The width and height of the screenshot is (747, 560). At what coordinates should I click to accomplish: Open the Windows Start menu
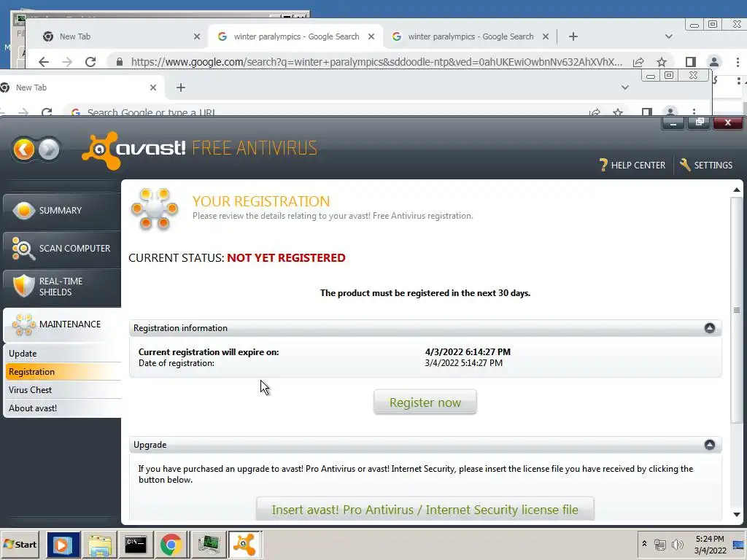[x=20, y=544]
